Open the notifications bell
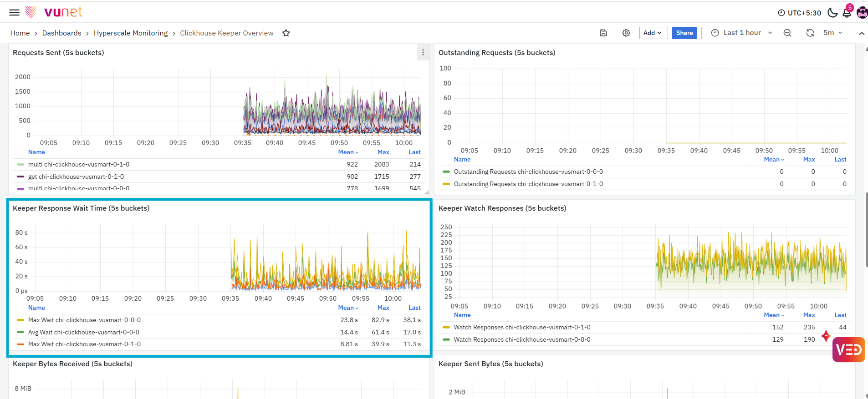868x399 pixels. (x=847, y=12)
